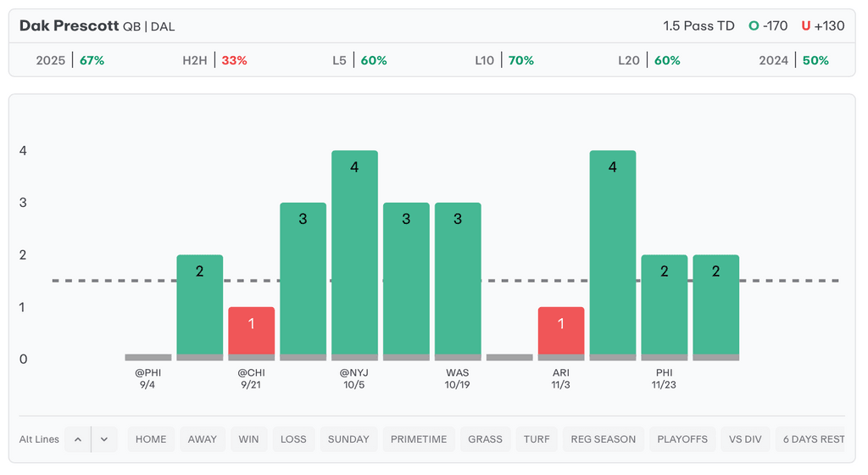Toggle the VS DIV filter
This screenshot has width=868, height=475.
pyautogui.click(x=745, y=439)
